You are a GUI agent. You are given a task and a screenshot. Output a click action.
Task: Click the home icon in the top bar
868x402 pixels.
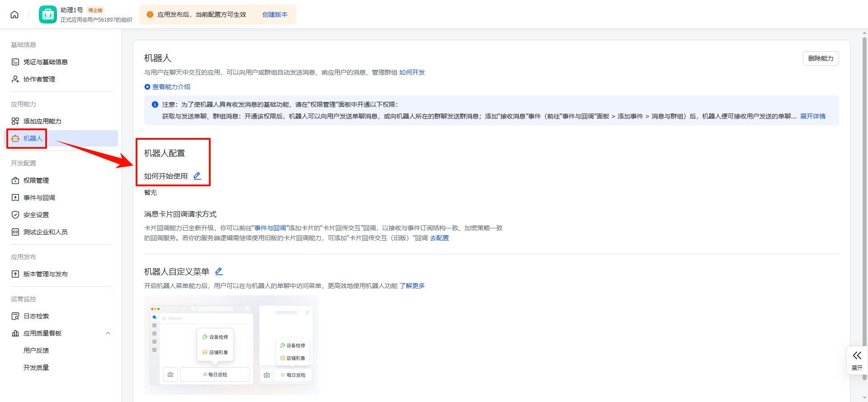click(x=14, y=14)
